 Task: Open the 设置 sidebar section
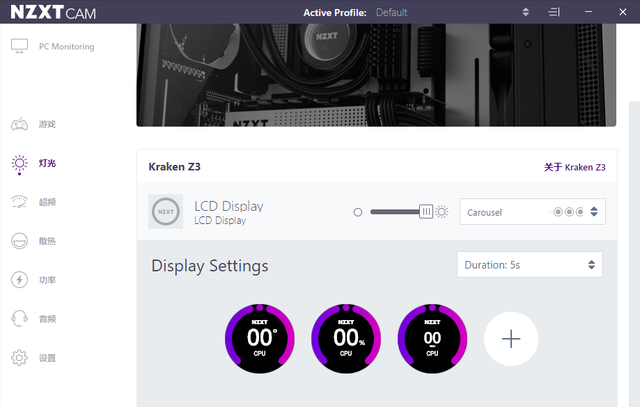click(47, 358)
